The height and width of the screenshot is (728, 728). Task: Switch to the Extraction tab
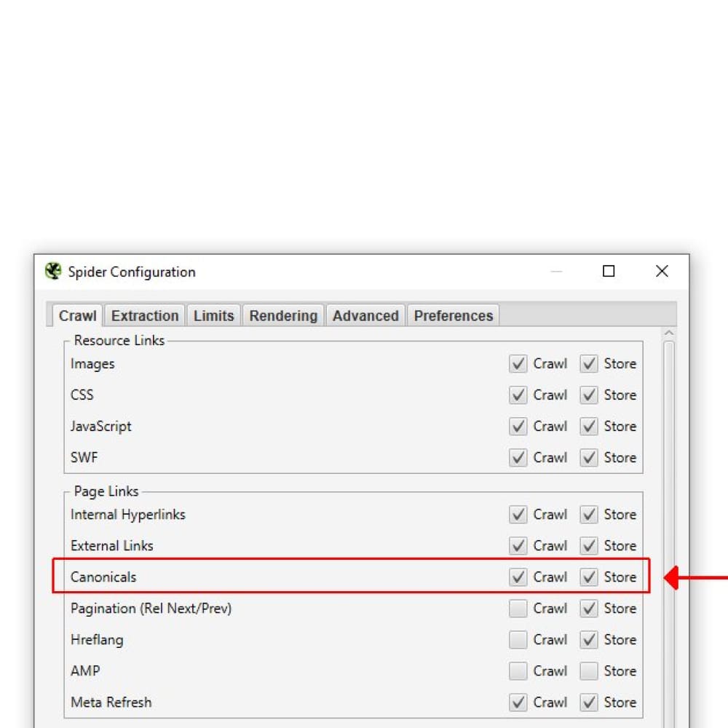tap(144, 315)
